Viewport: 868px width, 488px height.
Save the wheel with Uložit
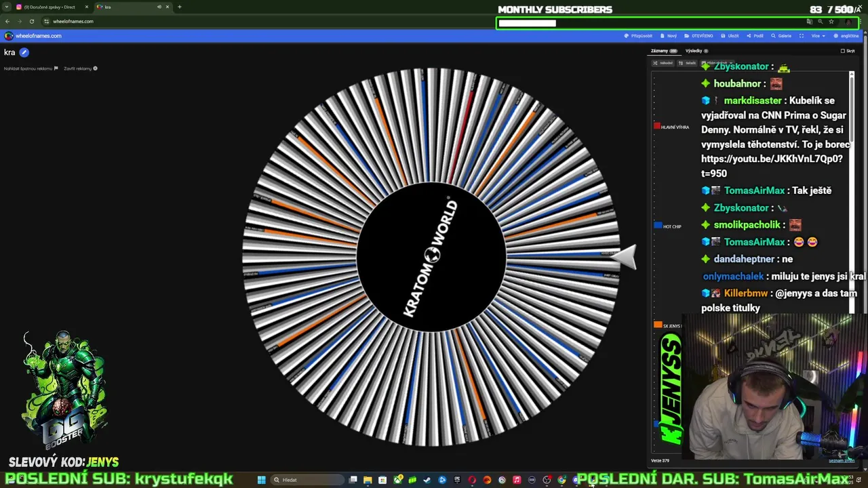click(730, 36)
